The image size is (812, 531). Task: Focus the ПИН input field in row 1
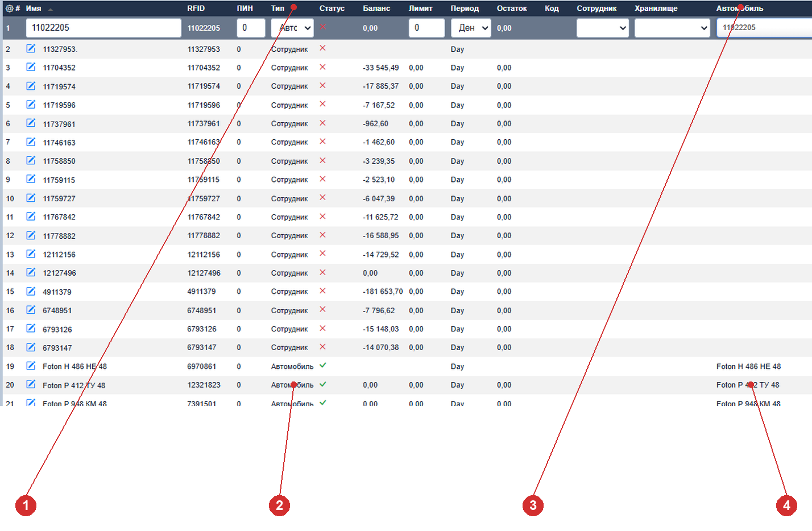251,28
